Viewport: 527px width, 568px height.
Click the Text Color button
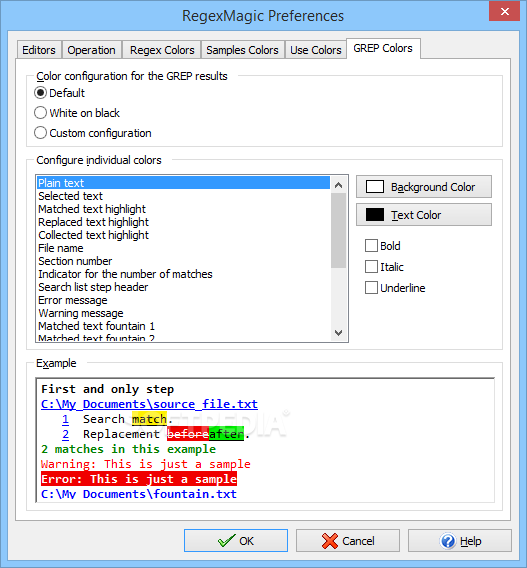(x=424, y=215)
